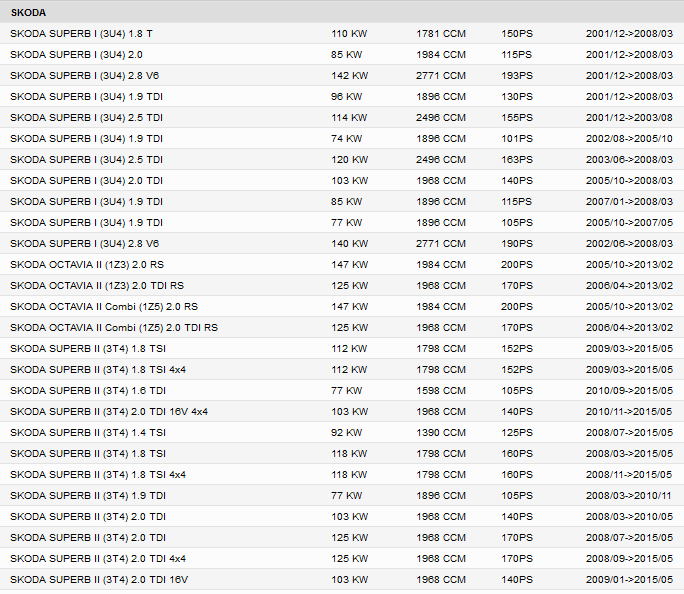Click the 74 KW power value
The height and width of the screenshot is (594, 684).
coord(346,138)
